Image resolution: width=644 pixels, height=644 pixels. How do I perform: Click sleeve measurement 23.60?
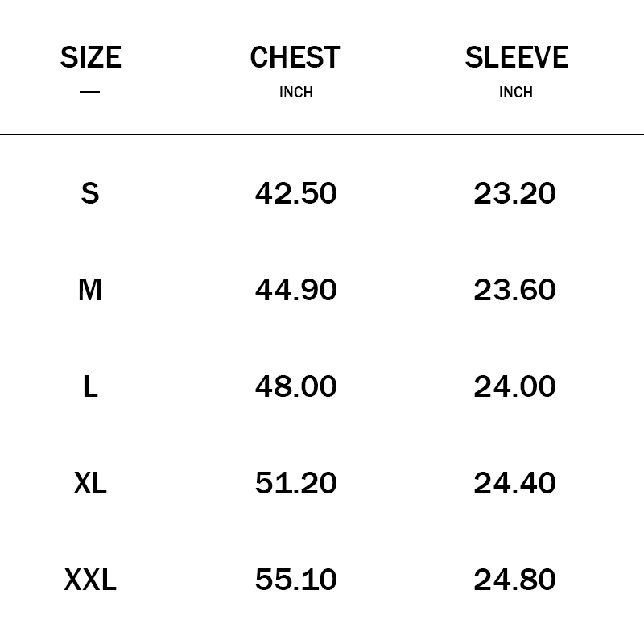[x=514, y=290]
